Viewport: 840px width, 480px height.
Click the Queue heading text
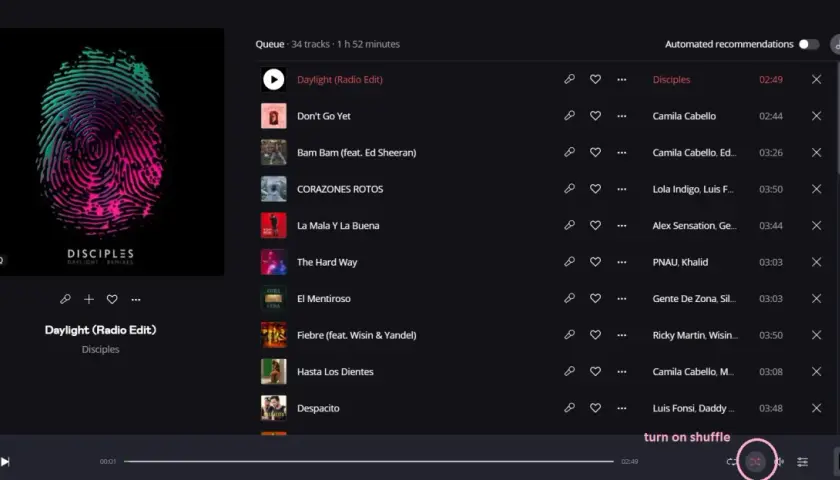tap(269, 44)
